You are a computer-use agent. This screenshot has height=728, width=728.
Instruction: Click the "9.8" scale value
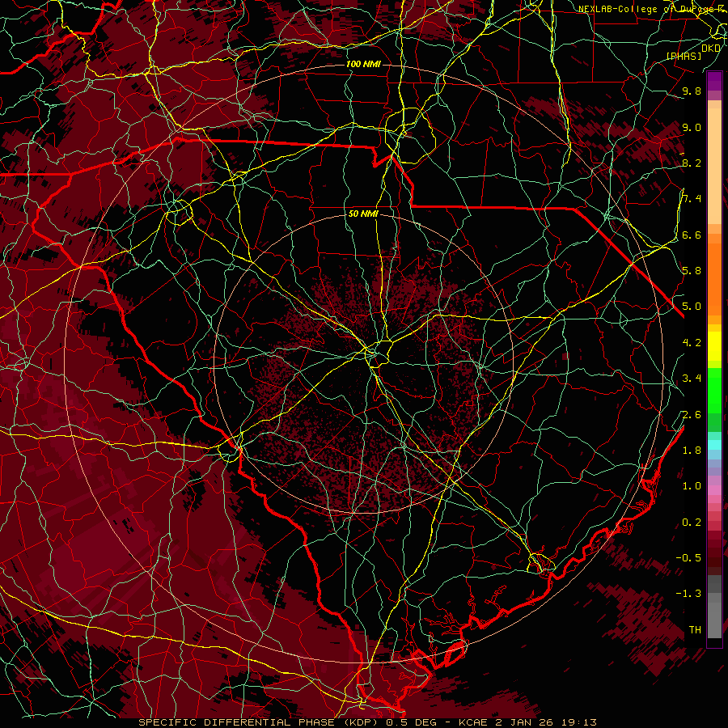click(x=692, y=91)
